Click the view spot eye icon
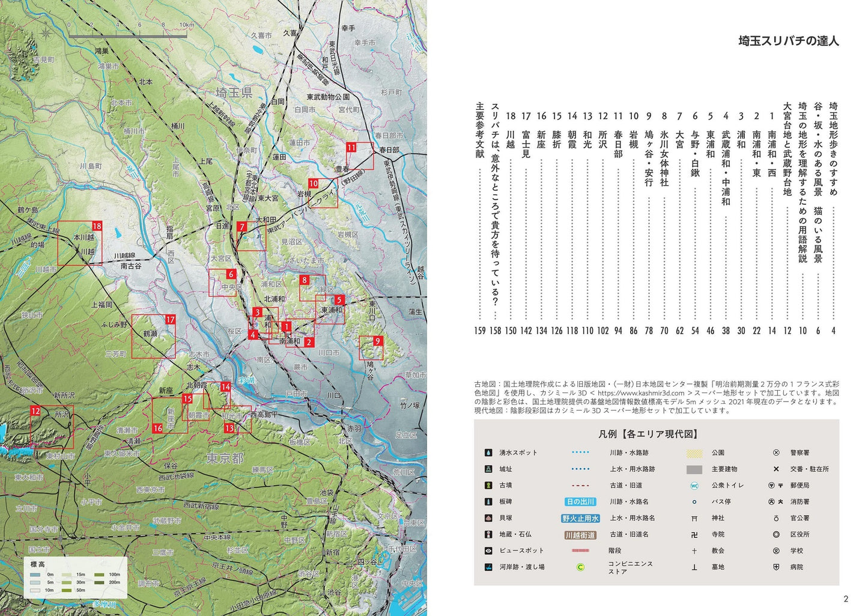The width and height of the screenshot is (868, 616). point(488,550)
